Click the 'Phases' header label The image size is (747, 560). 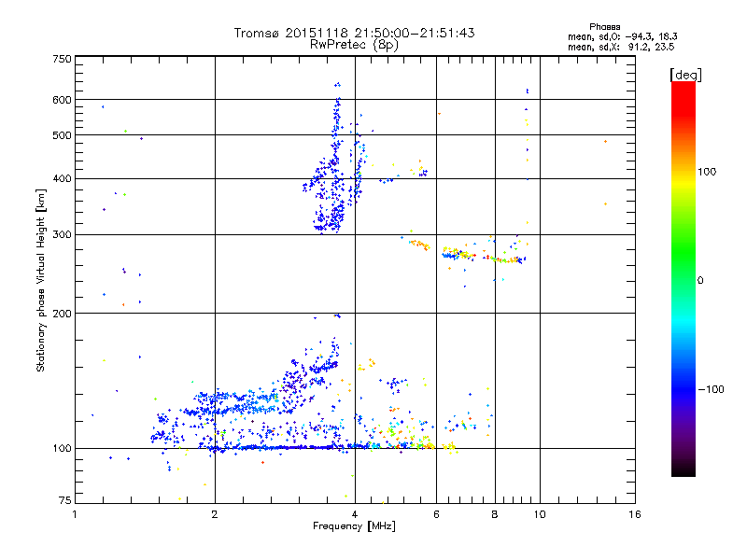[x=604, y=27]
